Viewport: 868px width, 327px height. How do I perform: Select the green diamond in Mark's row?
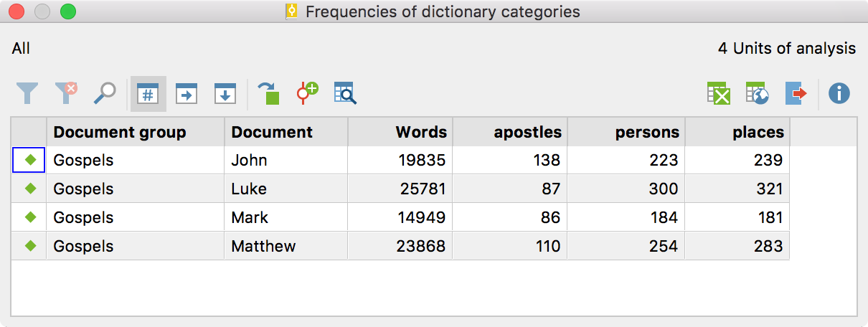point(29,217)
